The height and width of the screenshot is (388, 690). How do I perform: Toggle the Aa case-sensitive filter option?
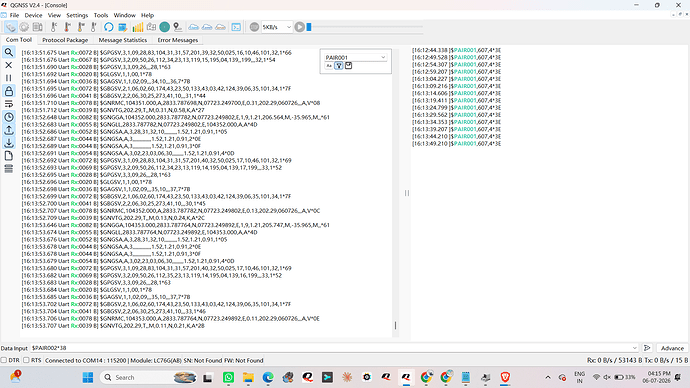(x=329, y=66)
